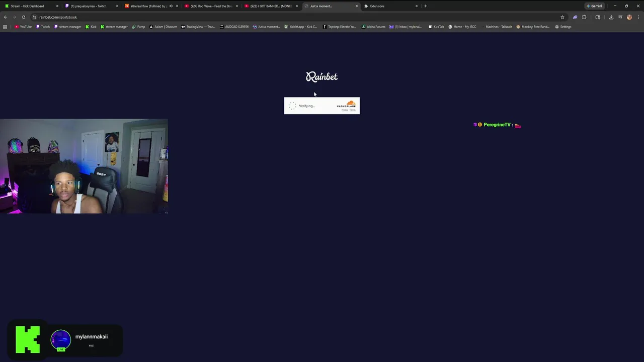Open the Kicklet.app bookmark

(x=301, y=27)
